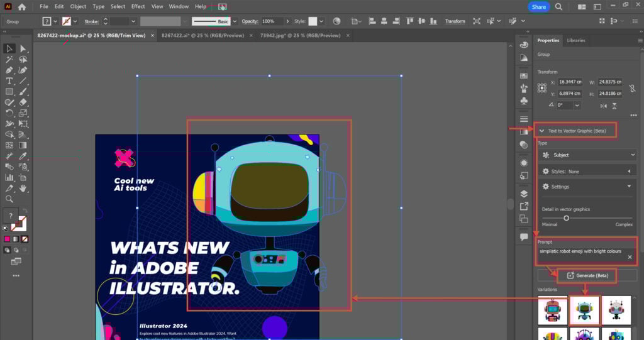Image resolution: width=644 pixels, height=340 pixels.
Task: Collapse the Settings section
Action: 629,187
